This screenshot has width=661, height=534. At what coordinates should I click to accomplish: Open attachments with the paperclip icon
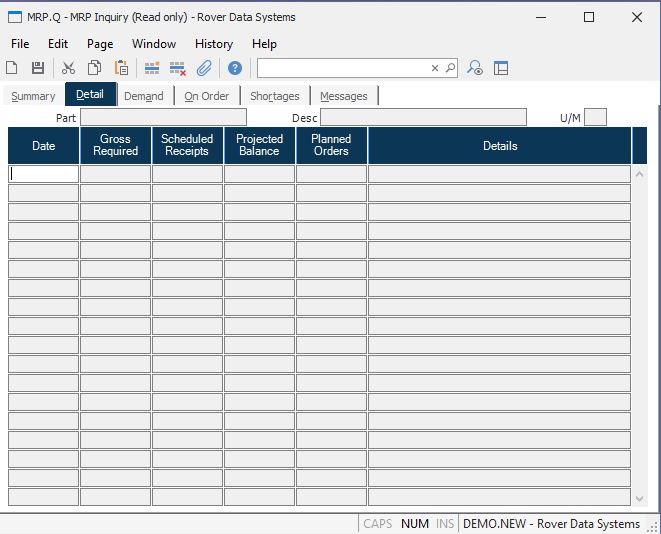click(204, 68)
